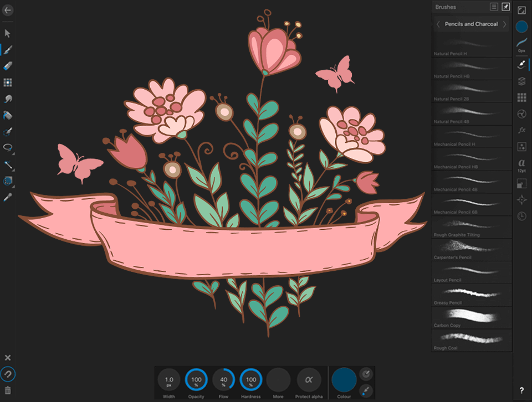The image size is (532, 402).
Task: Go back to the previous brush category
Action: [x=438, y=24]
